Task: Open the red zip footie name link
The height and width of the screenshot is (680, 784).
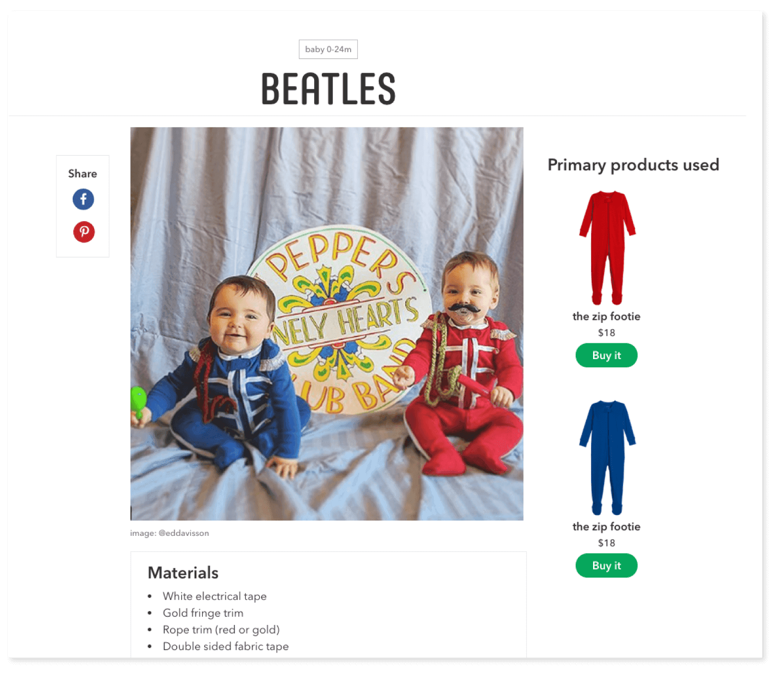Action: click(x=606, y=316)
